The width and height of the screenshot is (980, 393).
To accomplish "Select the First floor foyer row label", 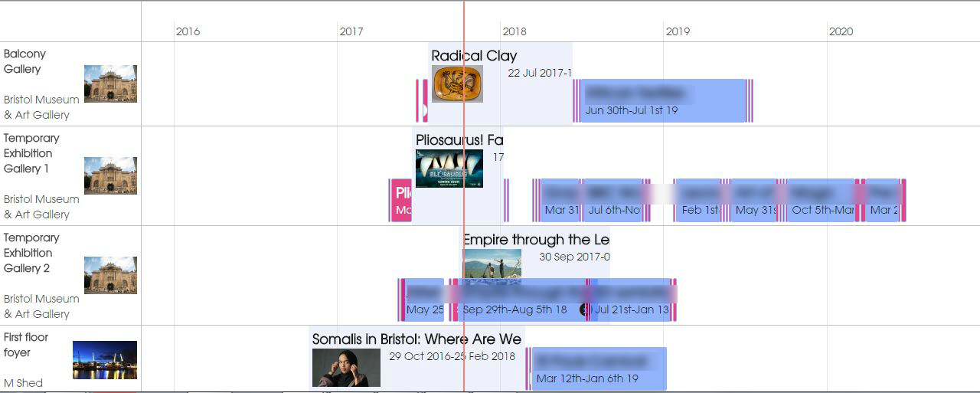I will pos(26,345).
